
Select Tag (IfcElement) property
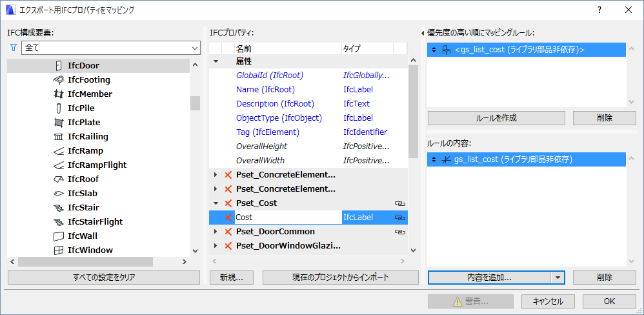point(267,132)
